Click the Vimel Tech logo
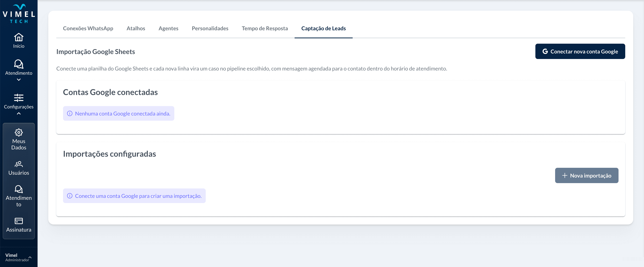The height and width of the screenshot is (267, 644). point(19,13)
